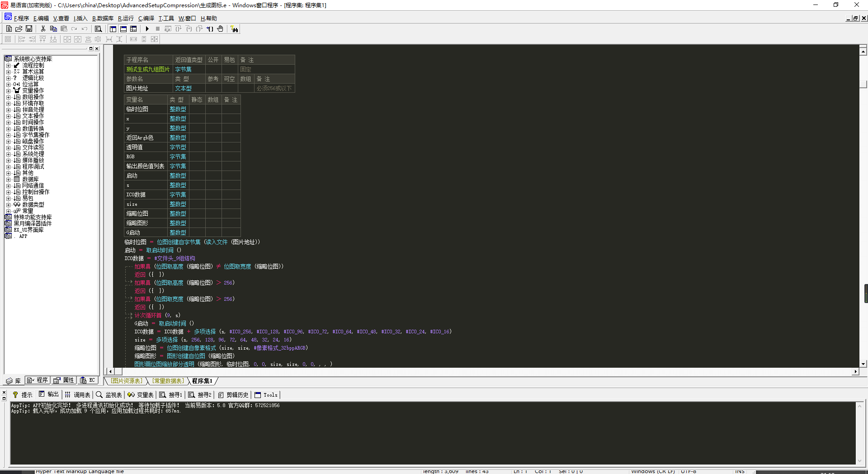This screenshot has height=474, width=868.
Task: Click the code editor vertical scrollbar thumb
Action: [863, 84]
